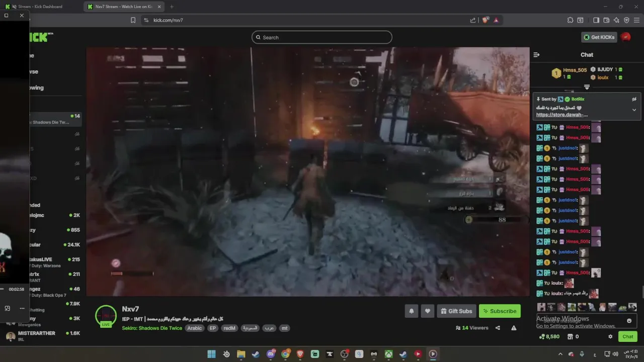The width and height of the screenshot is (644, 362).
Task: Unpin the BotRix pinned message
Action: coord(634,99)
